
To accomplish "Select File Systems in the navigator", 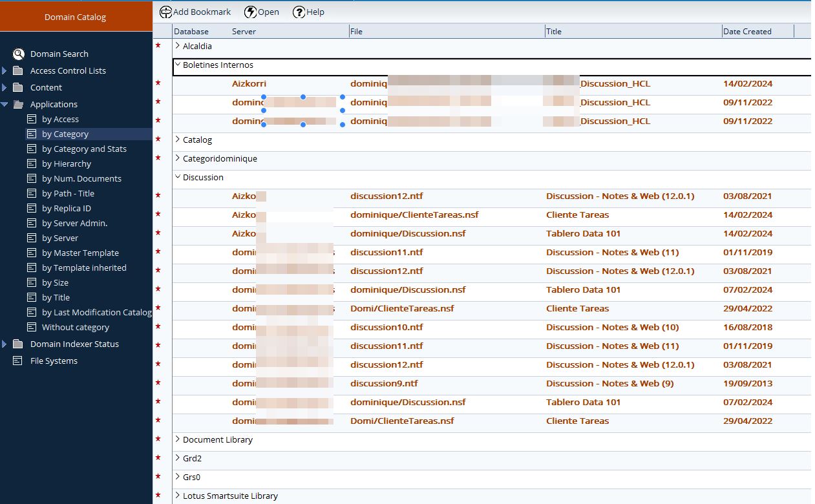I will pos(54,361).
